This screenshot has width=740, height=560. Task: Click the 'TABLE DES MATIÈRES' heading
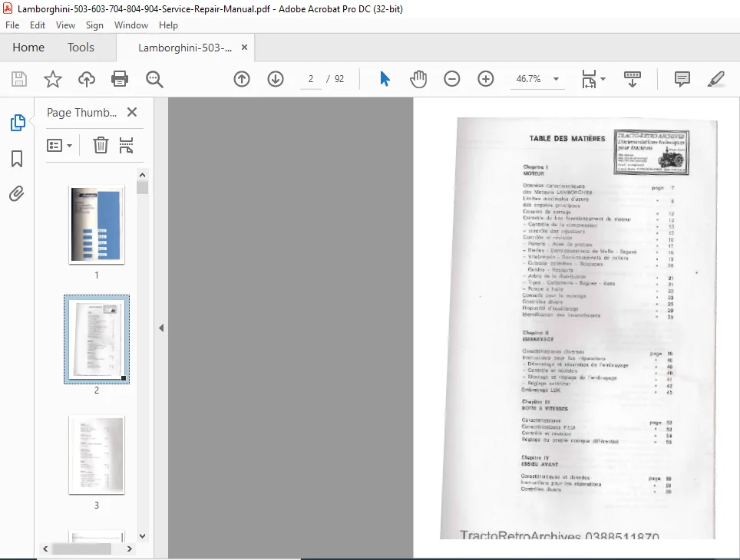(x=567, y=138)
